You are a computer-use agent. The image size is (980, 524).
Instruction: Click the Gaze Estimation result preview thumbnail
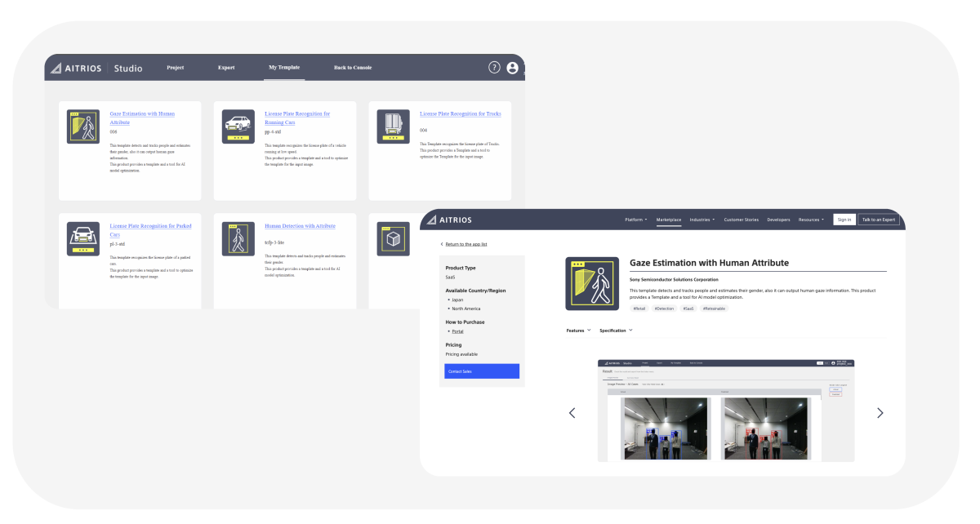pyautogui.click(x=726, y=410)
